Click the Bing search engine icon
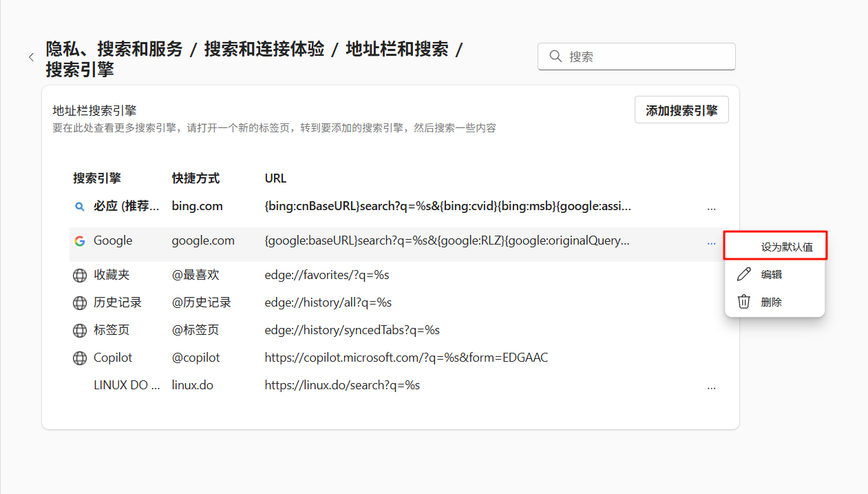The image size is (868, 494). 80,206
